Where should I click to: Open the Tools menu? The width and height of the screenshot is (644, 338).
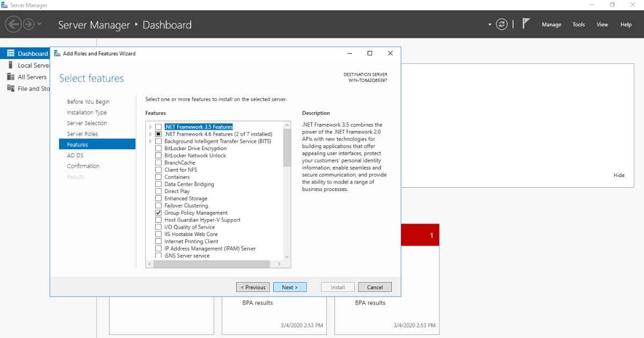tap(578, 24)
